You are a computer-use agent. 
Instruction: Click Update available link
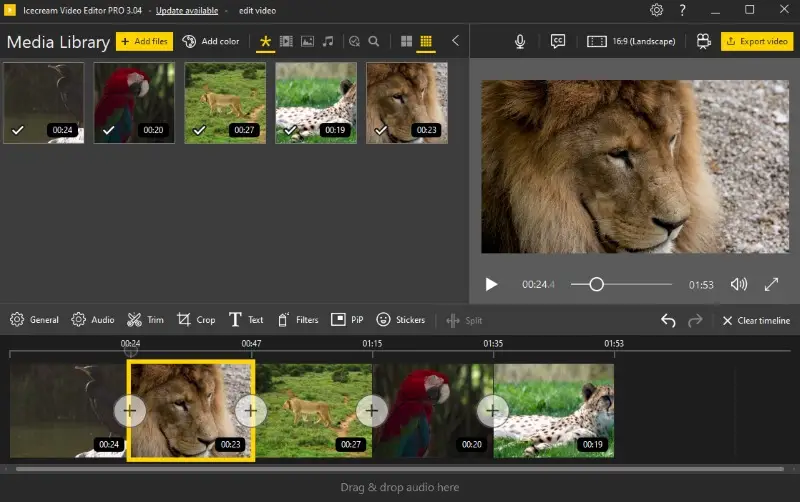[x=187, y=11]
